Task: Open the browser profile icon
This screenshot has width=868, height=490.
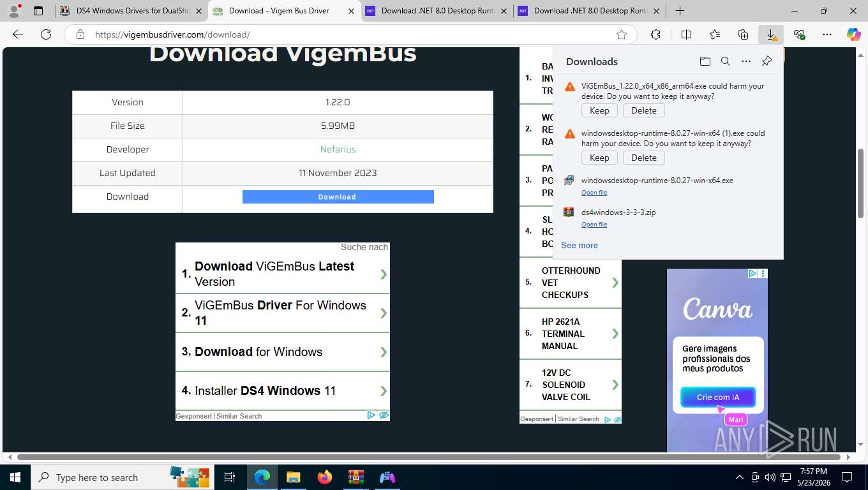Action: pos(14,11)
